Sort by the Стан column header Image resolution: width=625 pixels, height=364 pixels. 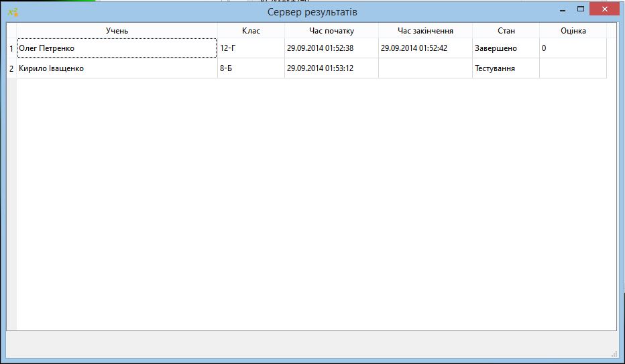coord(506,31)
